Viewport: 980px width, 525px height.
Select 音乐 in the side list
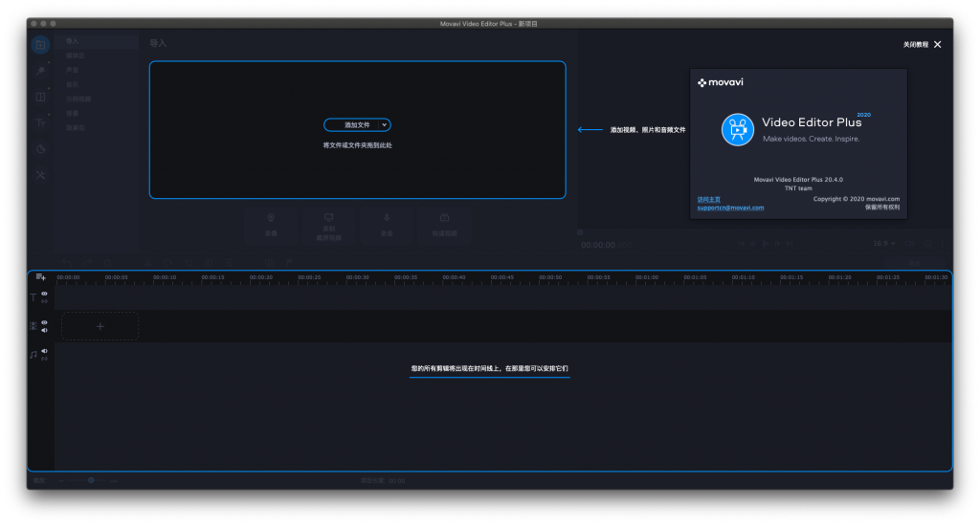[x=73, y=84]
